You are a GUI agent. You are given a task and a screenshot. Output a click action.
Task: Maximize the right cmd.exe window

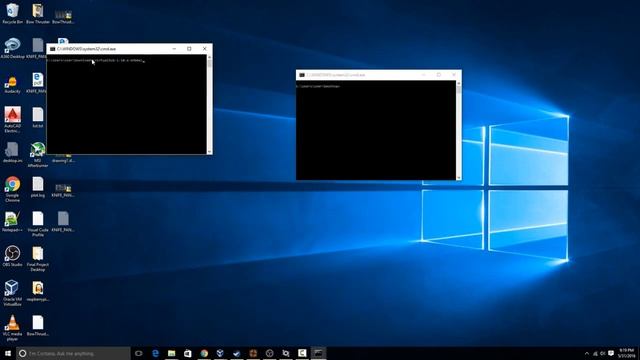tap(439, 75)
